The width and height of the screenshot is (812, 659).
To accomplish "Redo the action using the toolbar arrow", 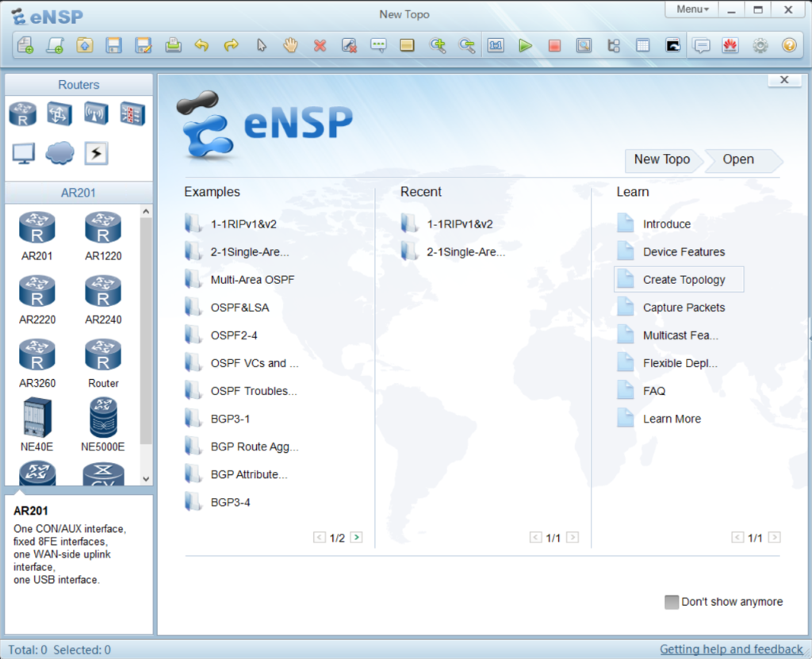I will coord(232,45).
